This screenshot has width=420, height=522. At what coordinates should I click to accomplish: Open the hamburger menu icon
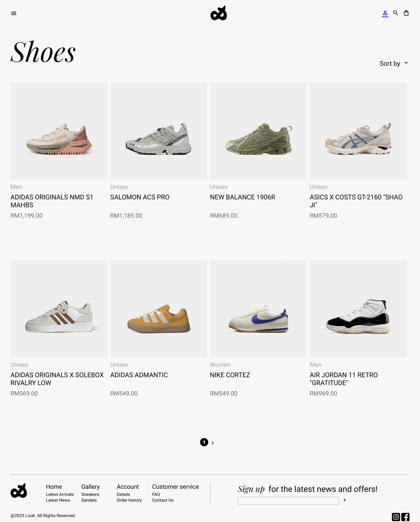(14, 13)
